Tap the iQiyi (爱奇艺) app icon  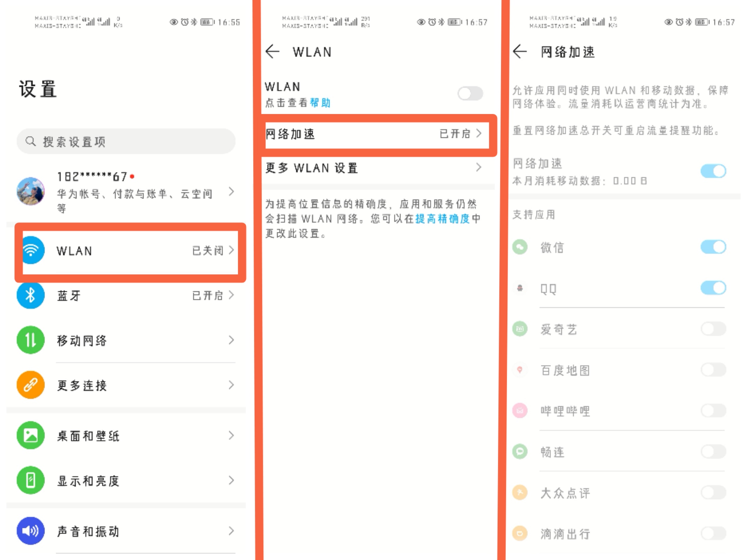520,329
